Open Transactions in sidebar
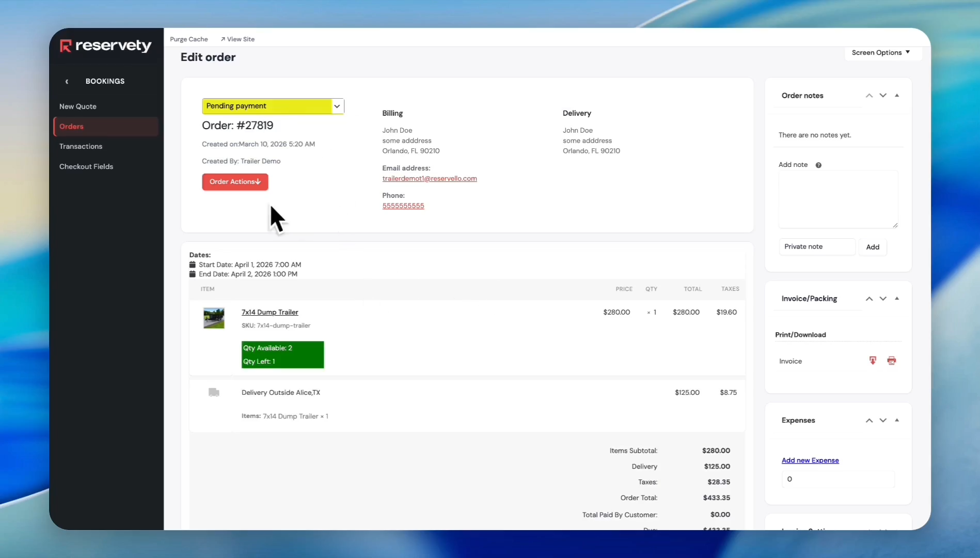 81,146
